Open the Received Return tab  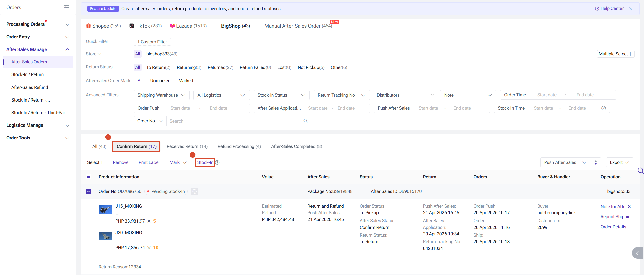point(187,146)
